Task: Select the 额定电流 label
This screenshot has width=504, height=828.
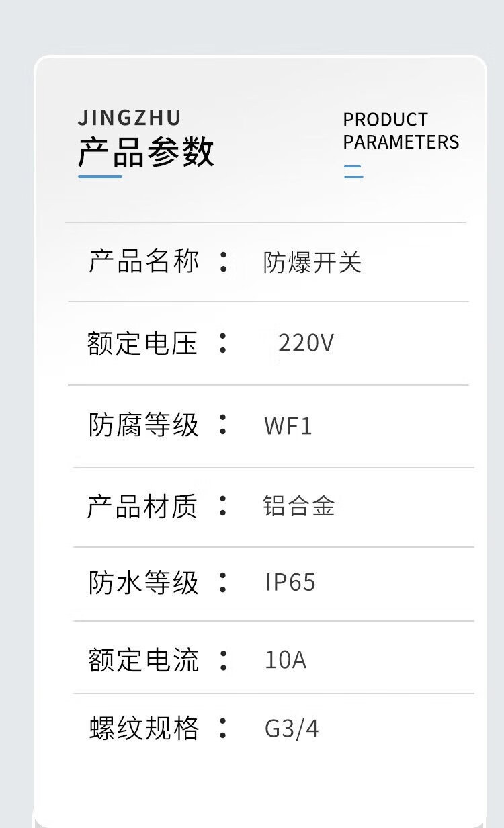Action: 143,660
